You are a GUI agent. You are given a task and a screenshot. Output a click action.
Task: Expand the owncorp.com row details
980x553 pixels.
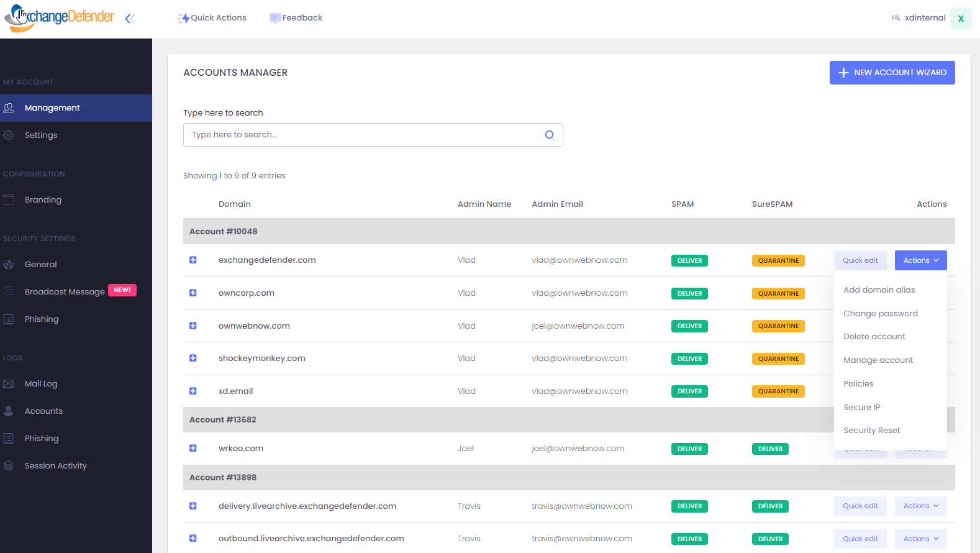(193, 293)
